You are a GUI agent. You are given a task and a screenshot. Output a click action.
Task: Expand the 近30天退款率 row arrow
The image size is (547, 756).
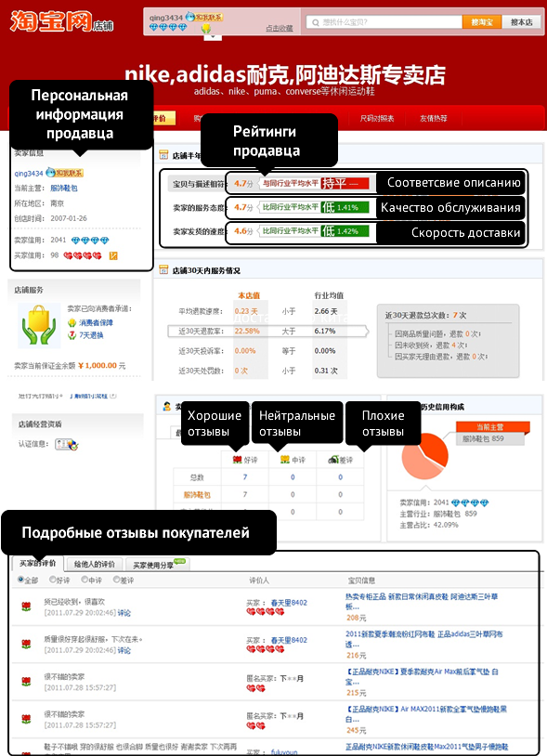[x=366, y=332]
